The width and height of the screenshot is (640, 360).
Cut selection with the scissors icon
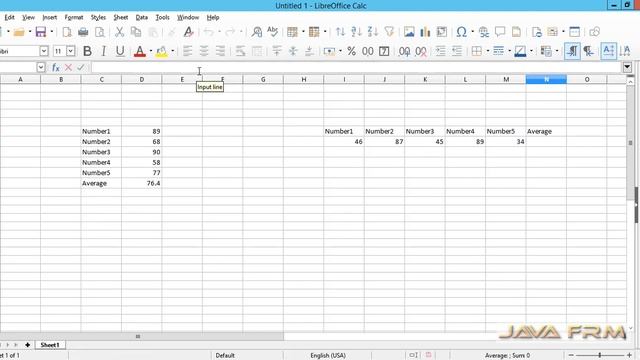[x=119, y=32]
